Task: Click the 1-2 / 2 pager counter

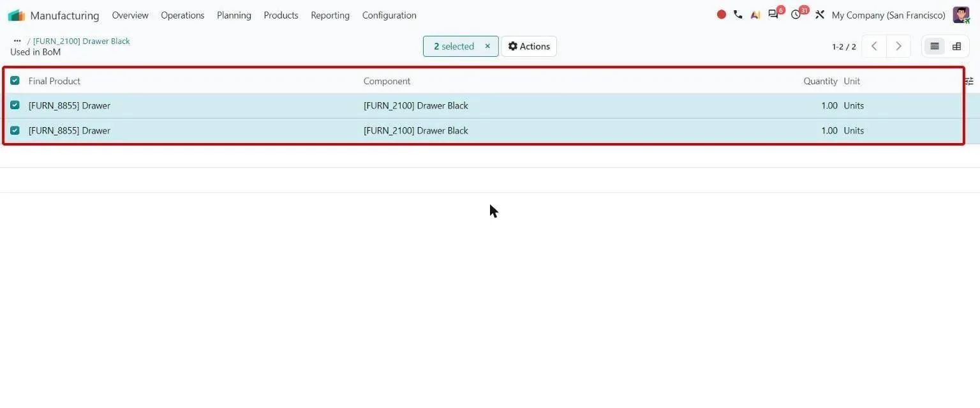Action: 844,47
